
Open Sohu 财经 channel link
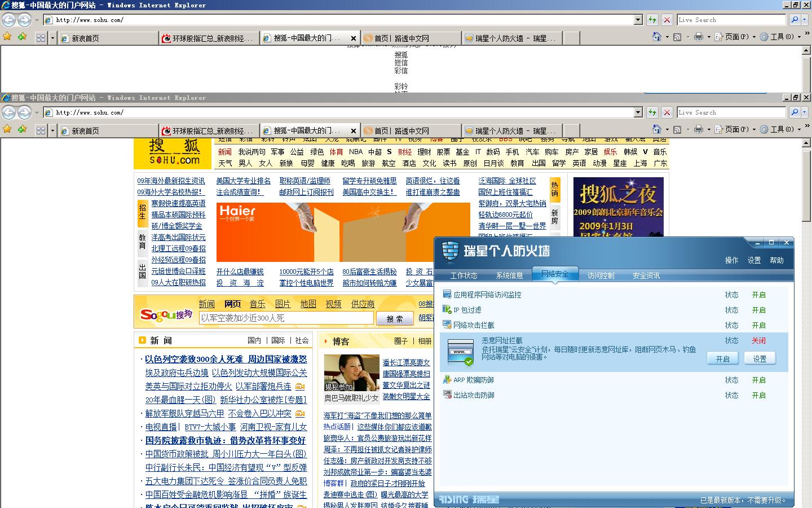(404, 151)
